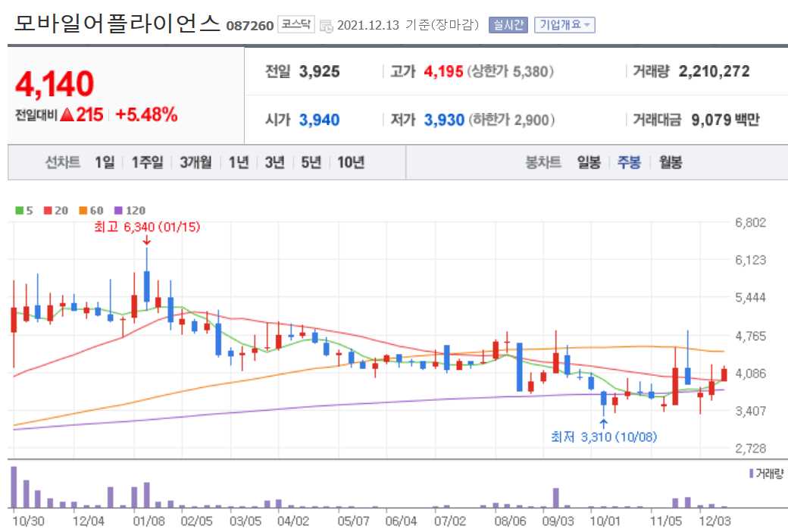The image size is (788, 532).
Task: Click the red 20-day moving average swatch
Action: 47,210
